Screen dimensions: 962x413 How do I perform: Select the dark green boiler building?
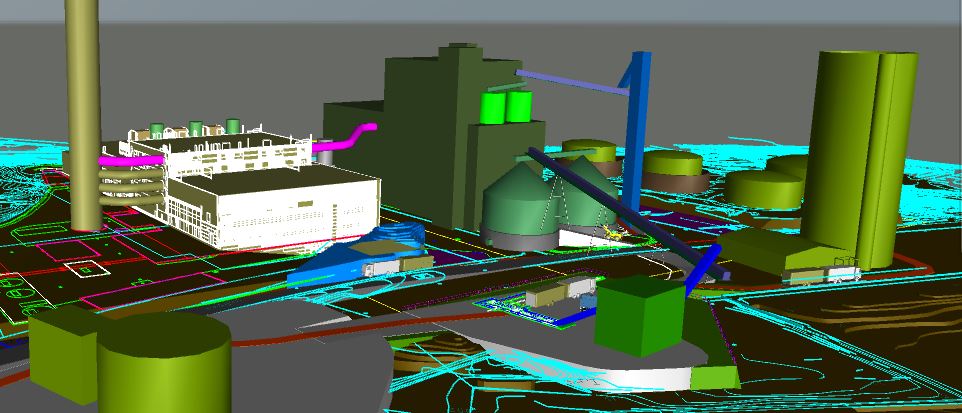(x=420, y=130)
